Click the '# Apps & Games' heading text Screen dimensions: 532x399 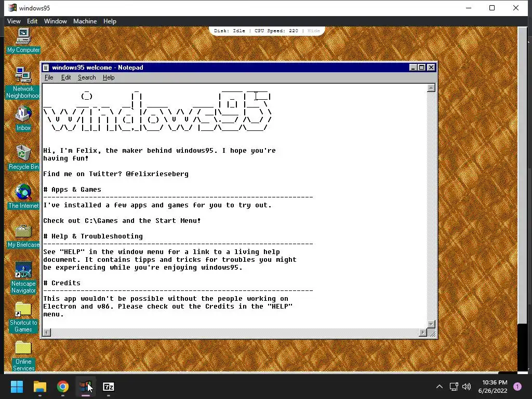[72, 189]
